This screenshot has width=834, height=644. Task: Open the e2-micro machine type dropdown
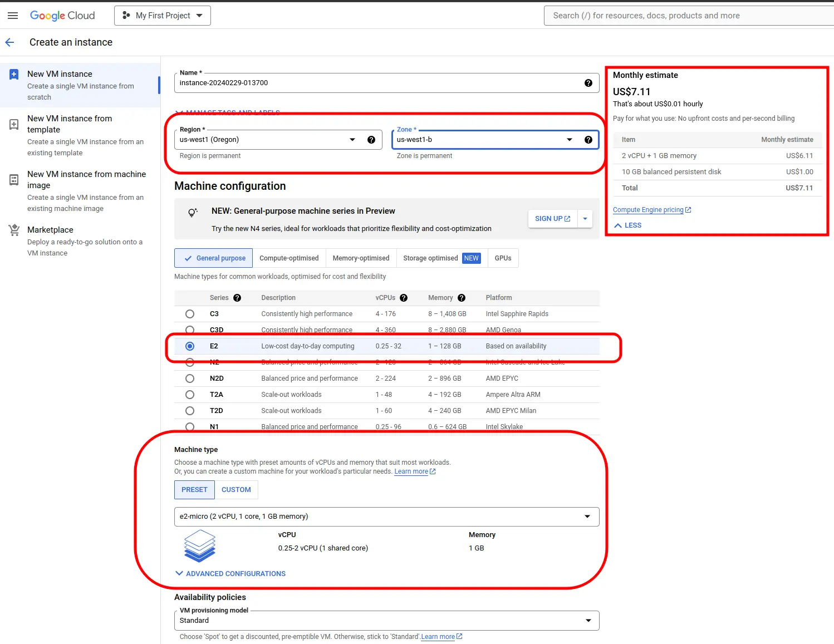pyautogui.click(x=387, y=517)
